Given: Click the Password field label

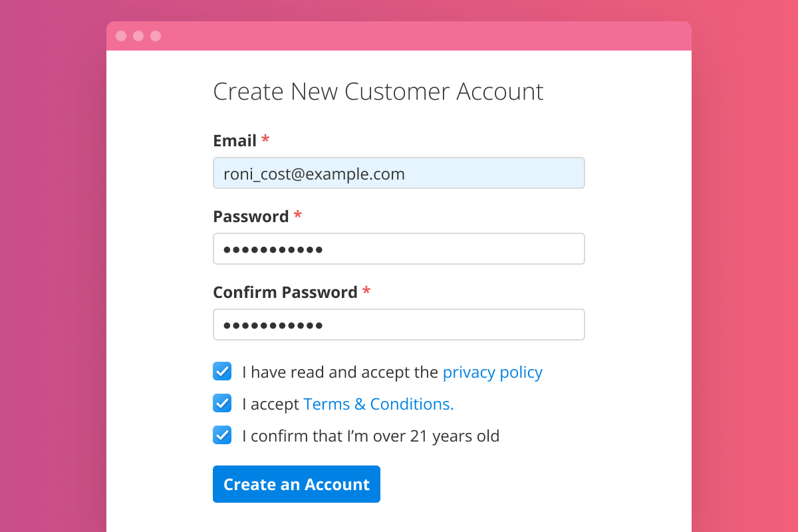Looking at the screenshot, I should (251, 217).
